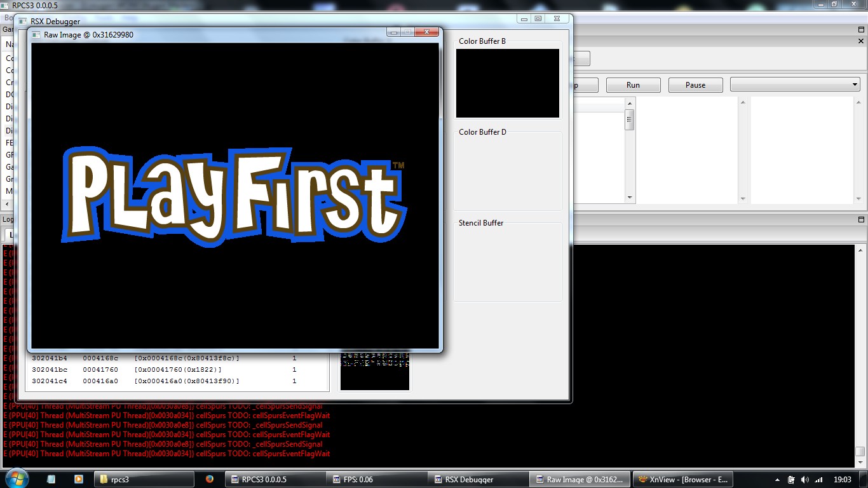Click the value cell 000416a0
Screen dimensions: 868x488
coord(100,381)
